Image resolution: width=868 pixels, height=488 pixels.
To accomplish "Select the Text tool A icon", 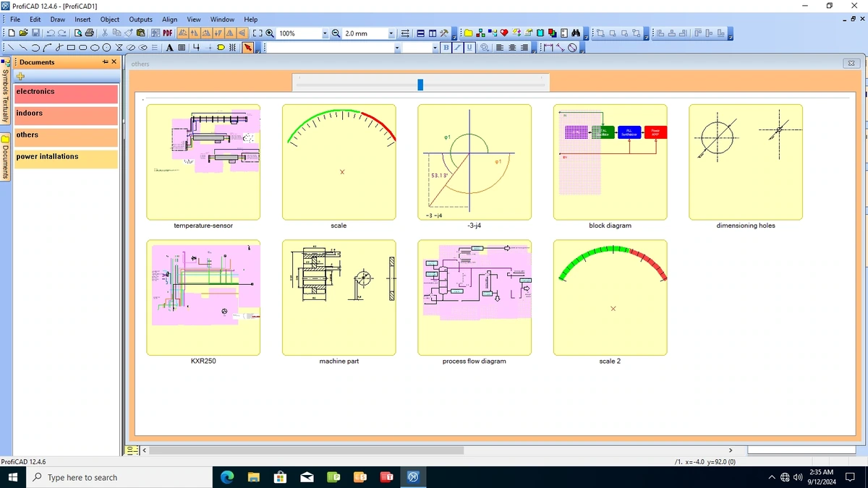I will click(169, 48).
